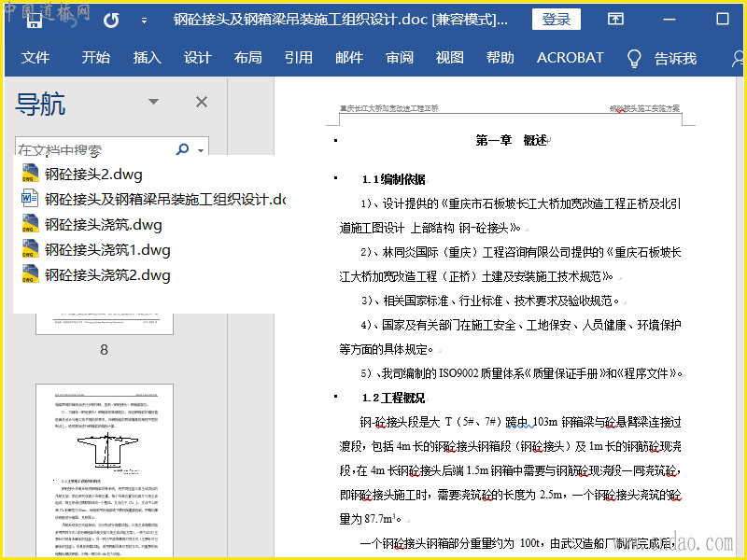The height and width of the screenshot is (560, 747).
Task: Click DWG icon of 钢砼接头浇筑.dwg
Action: click(30, 224)
